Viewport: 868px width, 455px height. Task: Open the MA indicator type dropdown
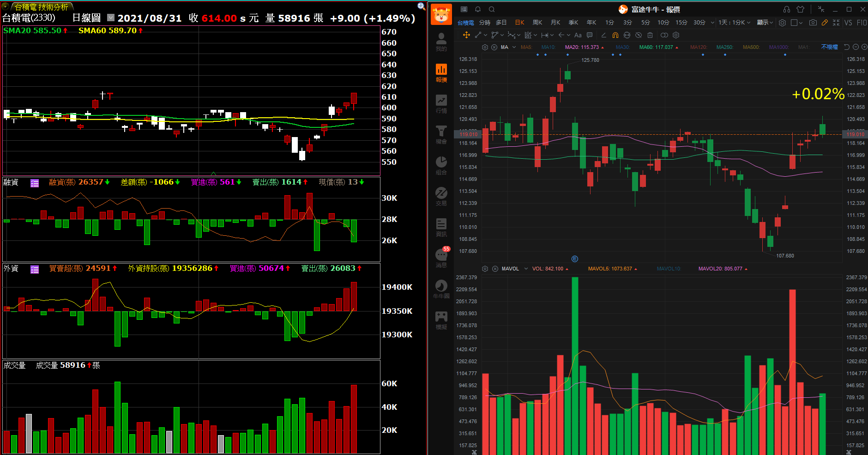pyautogui.click(x=514, y=47)
